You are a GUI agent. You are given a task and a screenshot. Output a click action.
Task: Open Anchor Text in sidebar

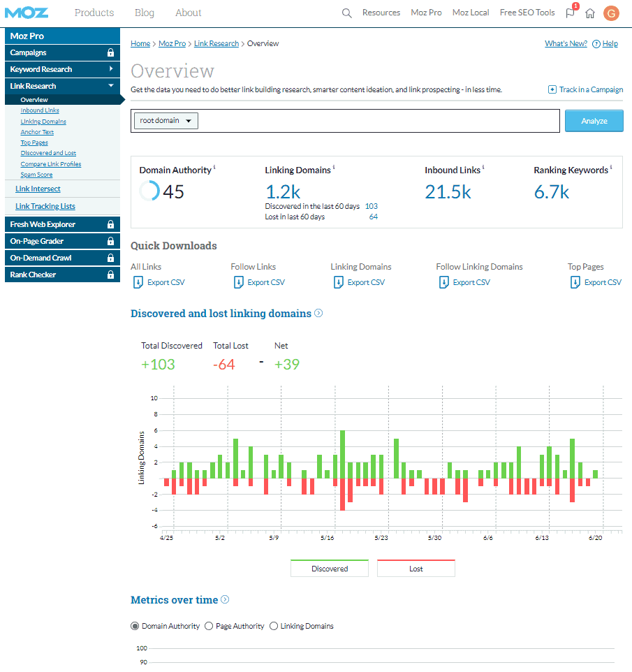click(37, 132)
